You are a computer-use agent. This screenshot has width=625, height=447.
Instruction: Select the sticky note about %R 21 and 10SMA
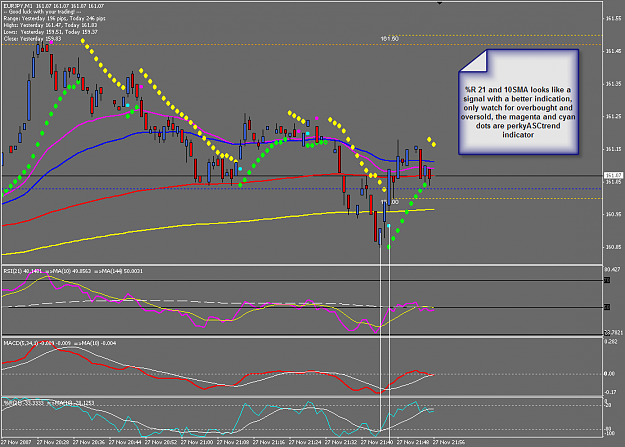518,102
